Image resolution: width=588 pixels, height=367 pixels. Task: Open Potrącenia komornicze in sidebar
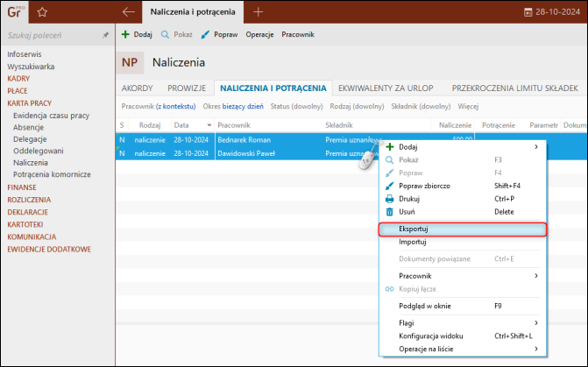(x=52, y=174)
